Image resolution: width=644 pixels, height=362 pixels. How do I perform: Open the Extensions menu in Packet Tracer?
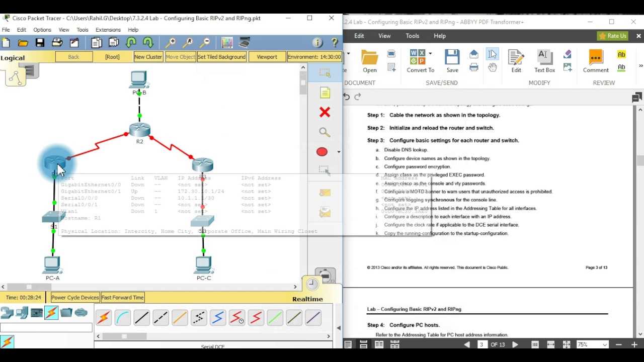[108, 30]
